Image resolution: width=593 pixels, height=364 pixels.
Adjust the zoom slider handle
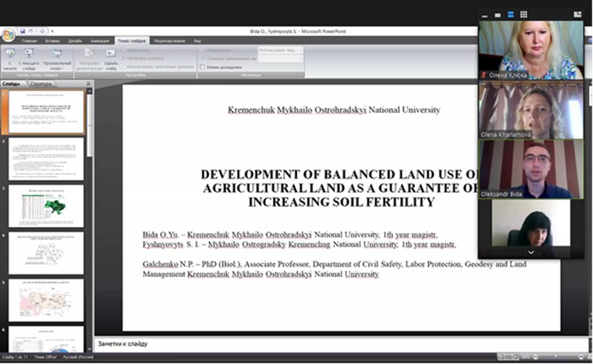555,357
